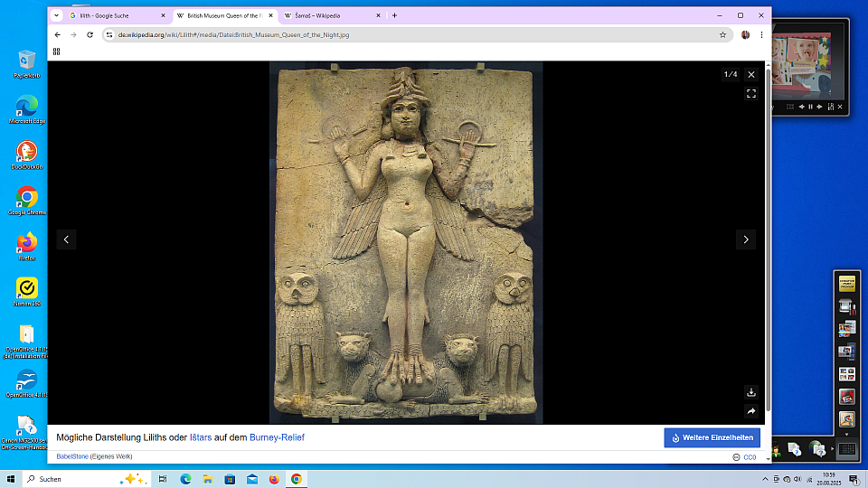Click 'Weitere Einzelheiten' button
This screenshot has height=488, width=868.
(x=712, y=437)
